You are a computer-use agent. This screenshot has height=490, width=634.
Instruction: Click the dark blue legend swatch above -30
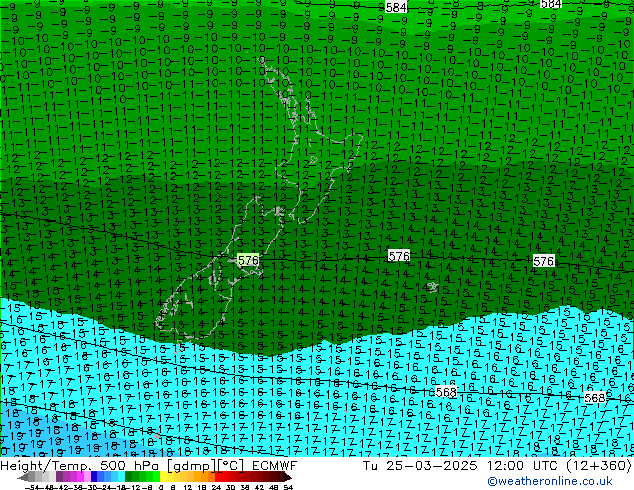click(94, 476)
